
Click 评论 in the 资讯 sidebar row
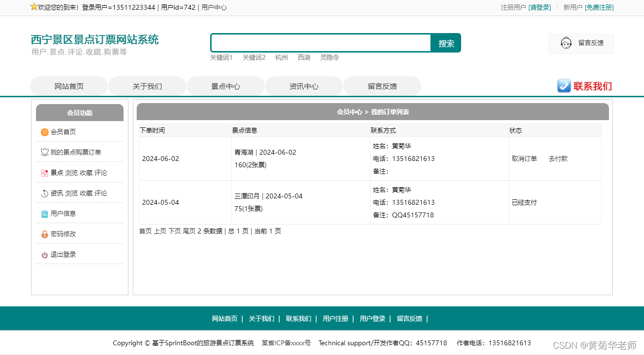[101, 193]
